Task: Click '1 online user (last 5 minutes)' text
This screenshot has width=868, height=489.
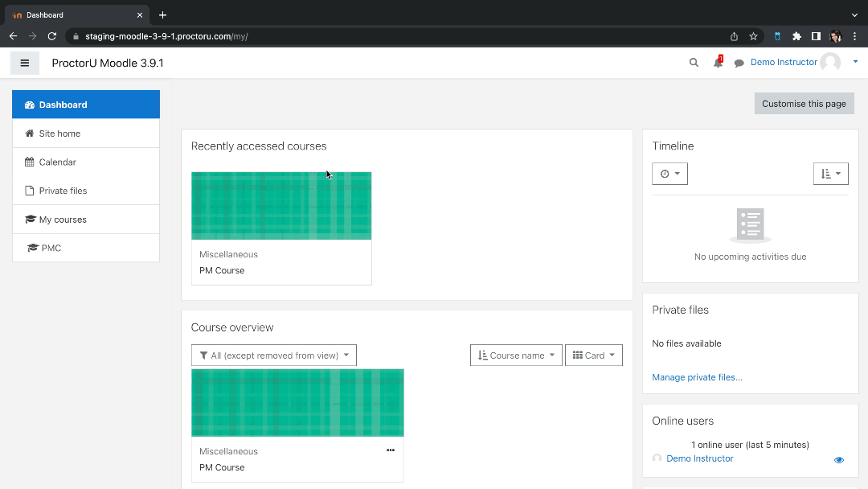Action: tap(750, 445)
